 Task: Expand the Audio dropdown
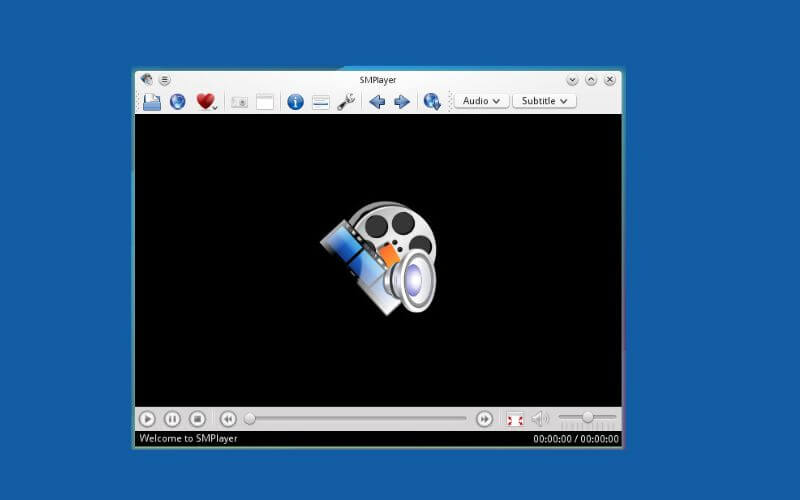pyautogui.click(x=482, y=101)
